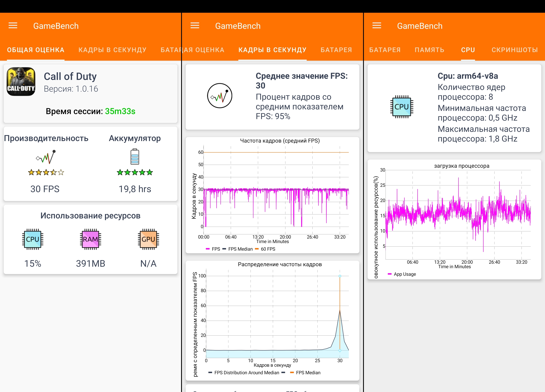Open ПАМЯТЬ tab in right panel
Viewport: 545px width, 392px height.
point(429,50)
